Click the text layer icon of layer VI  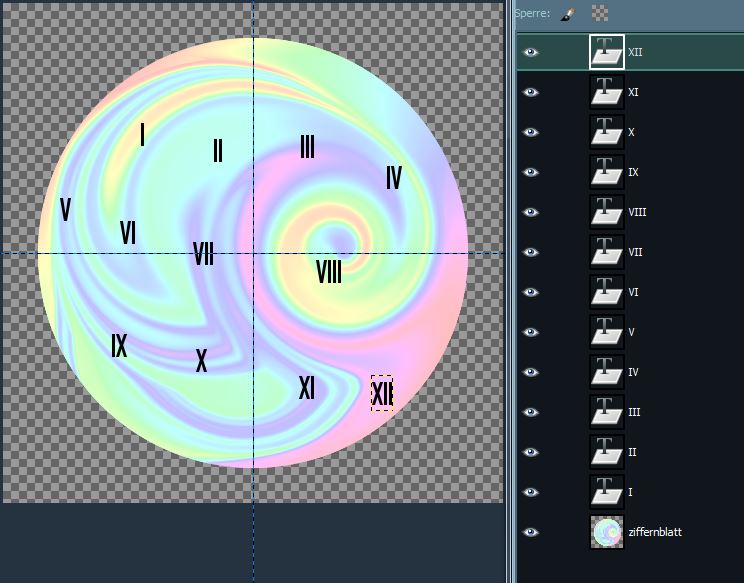pos(607,292)
